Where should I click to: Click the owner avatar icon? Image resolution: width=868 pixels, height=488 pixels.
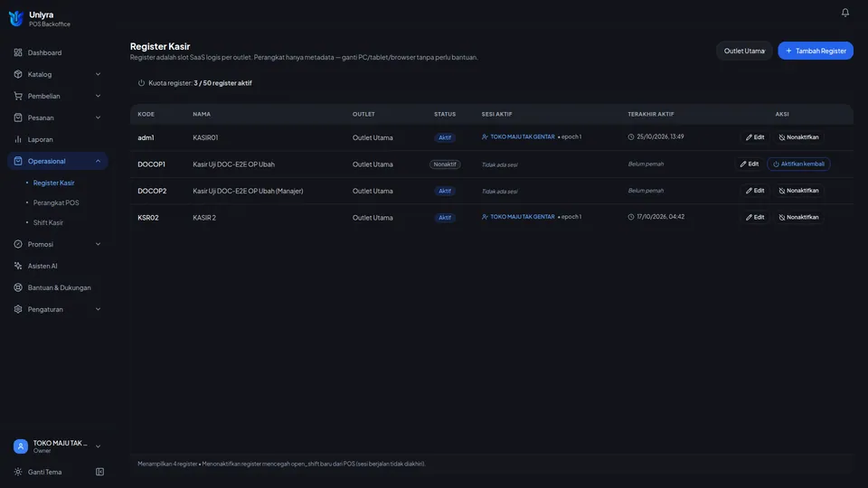tap(21, 446)
